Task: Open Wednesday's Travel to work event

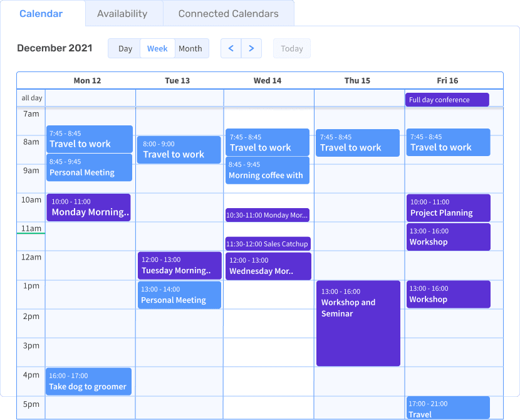Action: pyautogui.click(x=268, y=142)
